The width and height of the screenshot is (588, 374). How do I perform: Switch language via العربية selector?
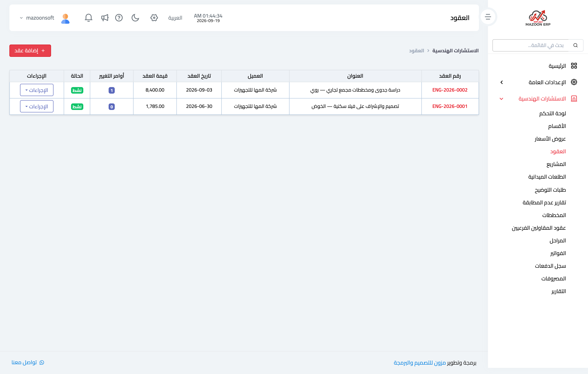175,18
